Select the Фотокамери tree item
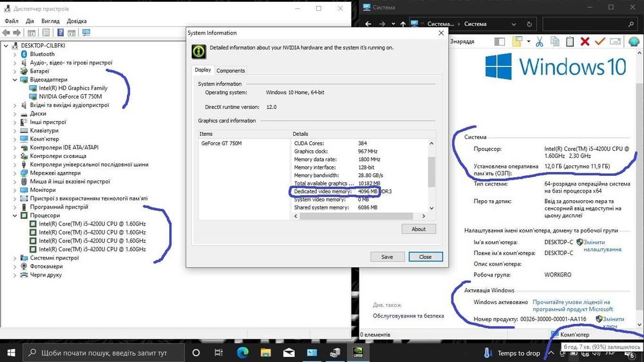The width and height of the screenshot is (644, 362). pos(46,266)
